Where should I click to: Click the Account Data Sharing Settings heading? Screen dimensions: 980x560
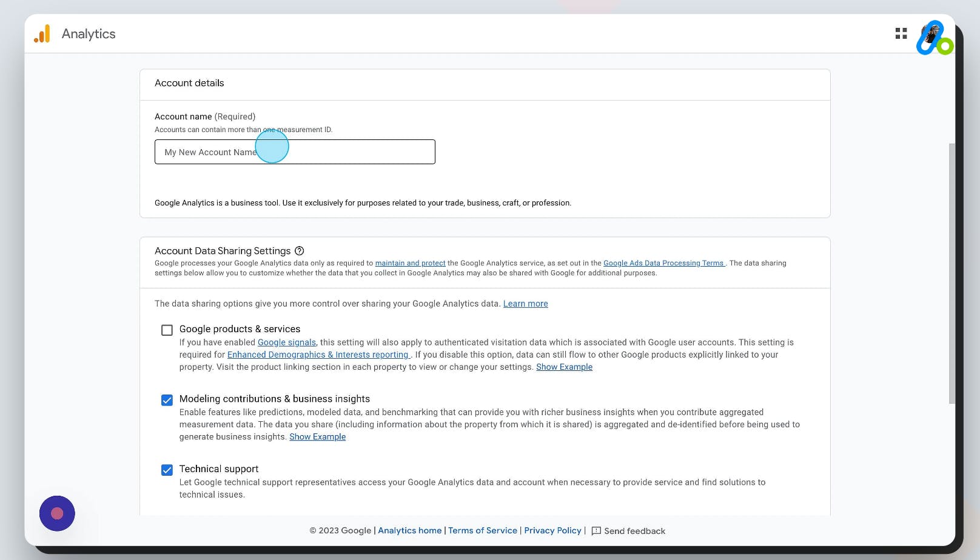223,251
